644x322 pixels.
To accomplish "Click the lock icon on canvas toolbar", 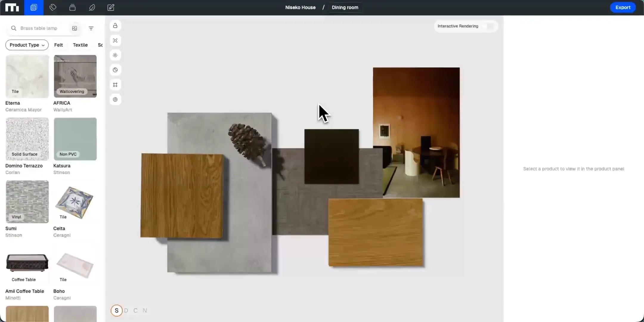I will click(115, 26).
